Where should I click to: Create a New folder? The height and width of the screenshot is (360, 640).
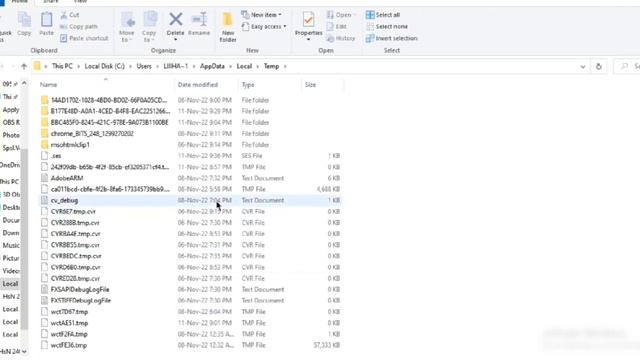pos(228,27)
